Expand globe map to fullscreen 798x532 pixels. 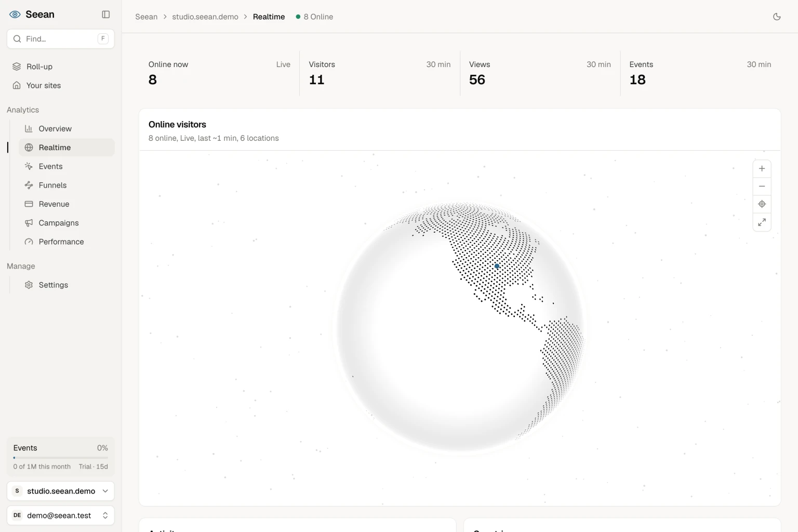coord(762,222)
